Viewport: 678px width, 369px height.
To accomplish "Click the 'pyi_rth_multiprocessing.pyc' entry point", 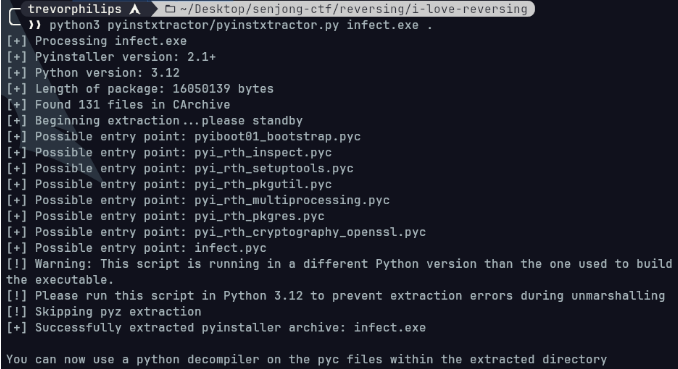I will click(x=292, y=200).
